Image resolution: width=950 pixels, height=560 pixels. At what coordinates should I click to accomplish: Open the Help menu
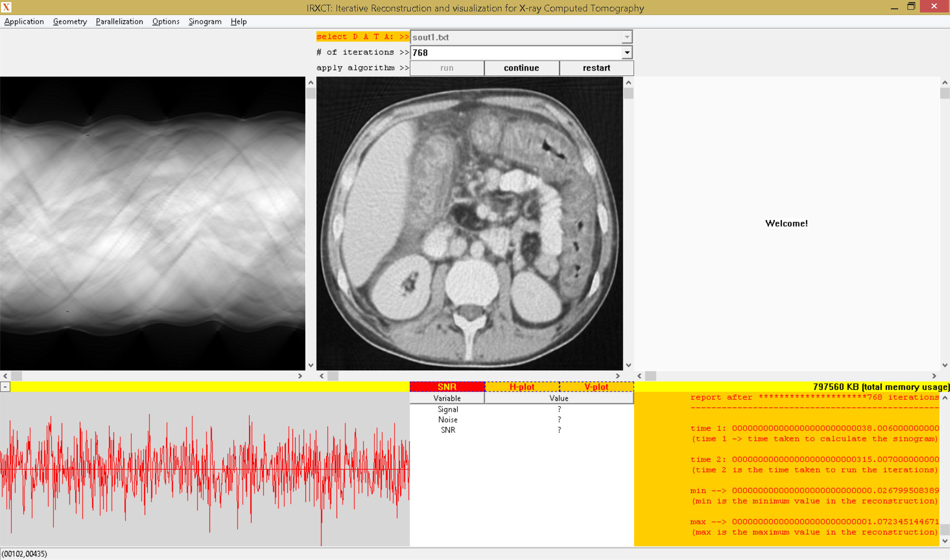pyautogui.click(x=239, y=21)
